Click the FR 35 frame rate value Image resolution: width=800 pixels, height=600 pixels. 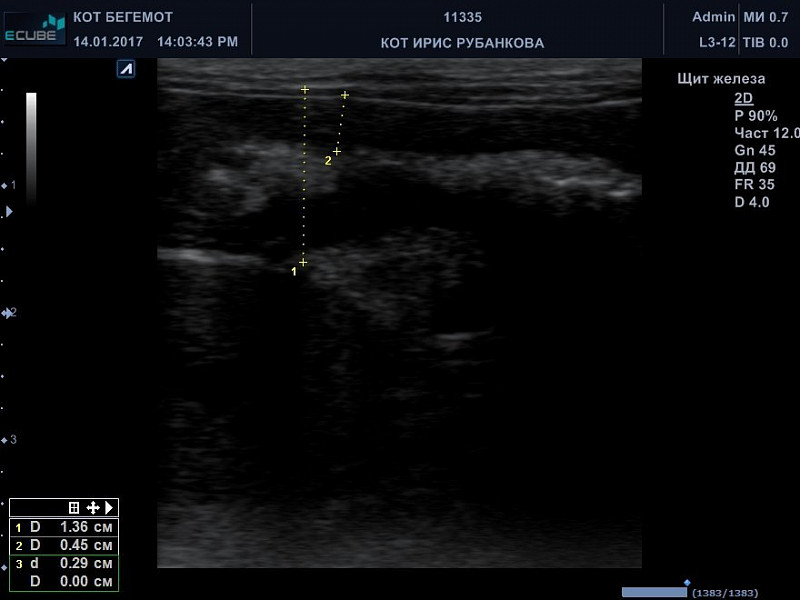(x=754, y=185)
